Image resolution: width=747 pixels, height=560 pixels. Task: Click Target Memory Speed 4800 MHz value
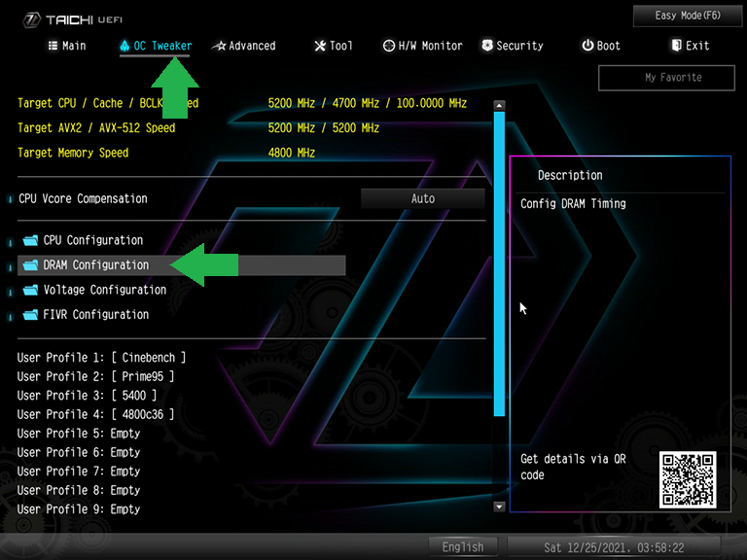(x=292, y=153)
